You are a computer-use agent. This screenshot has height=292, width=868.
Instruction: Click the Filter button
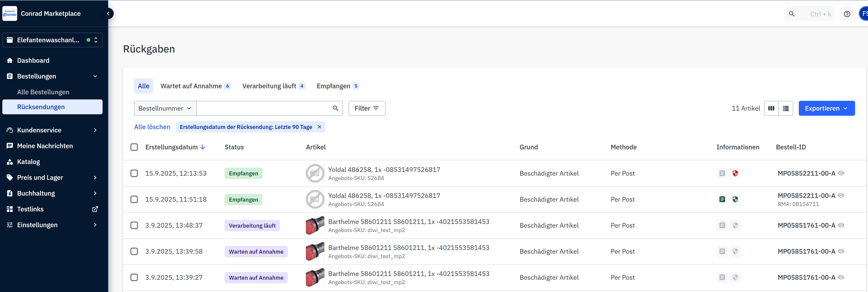367,108
